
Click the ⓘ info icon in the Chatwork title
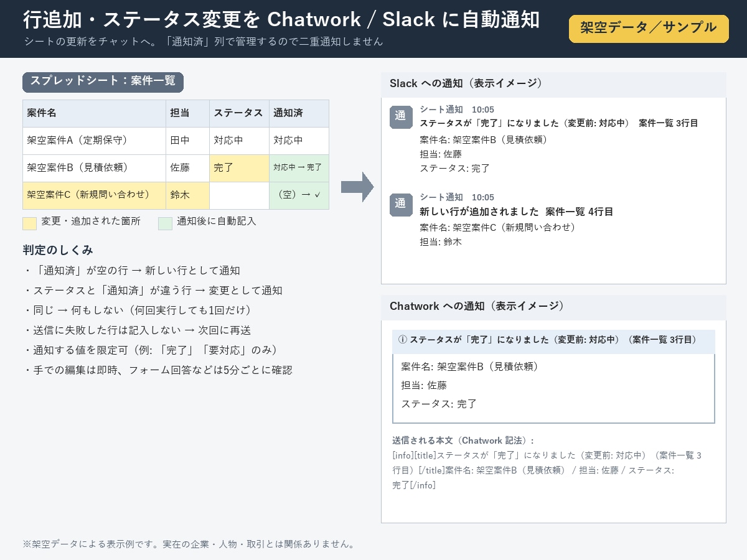(403, 340)
